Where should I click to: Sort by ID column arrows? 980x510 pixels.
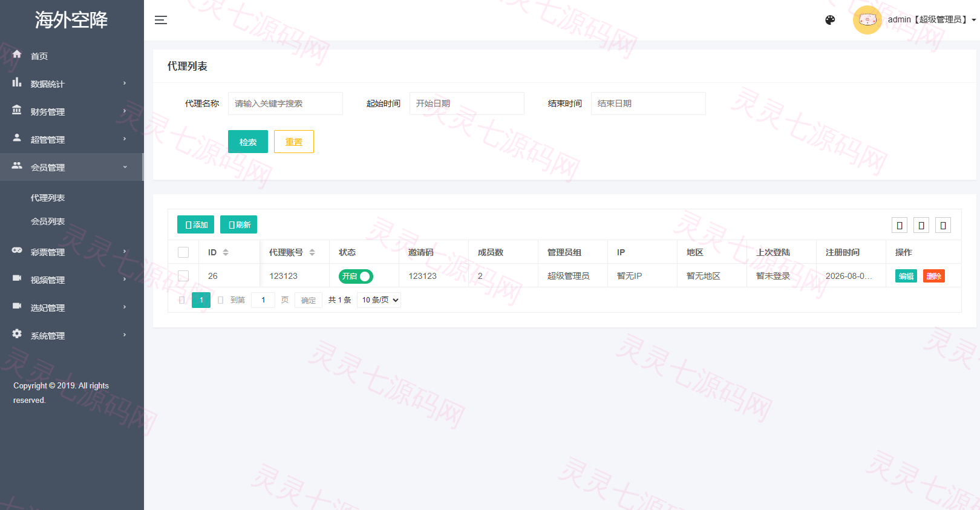(226, 252)
